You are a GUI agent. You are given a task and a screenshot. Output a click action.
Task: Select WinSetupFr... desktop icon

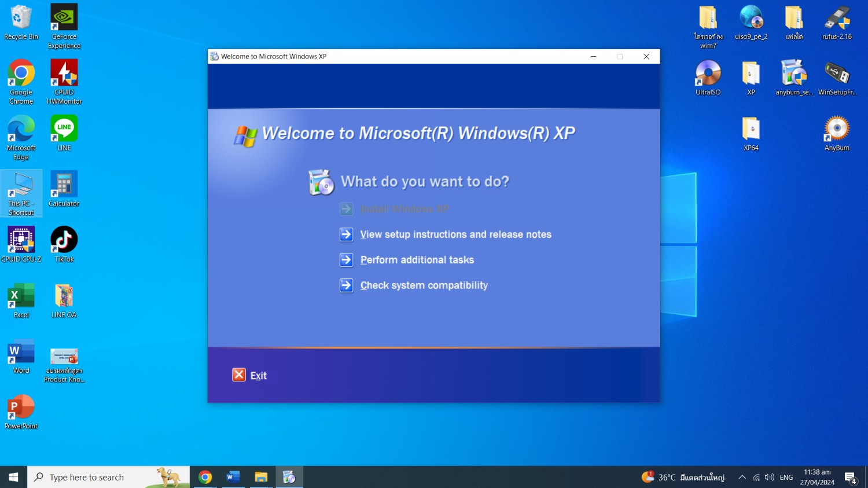tap(837, 78)
